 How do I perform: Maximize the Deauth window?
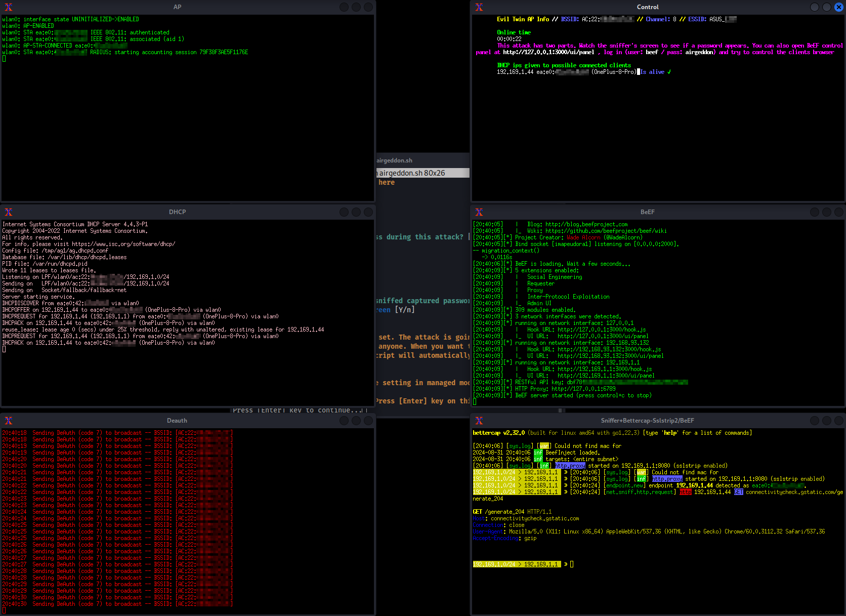[356, 421]
